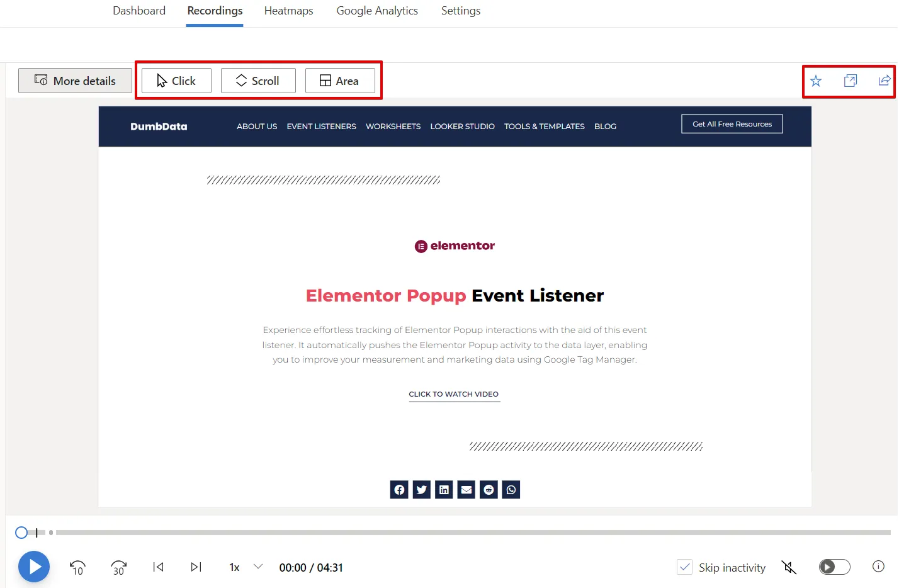Image resolution: width=899 pixels, height=588 pixels.
Task: Switch the autoplay toggle
Action: (834, 567)
